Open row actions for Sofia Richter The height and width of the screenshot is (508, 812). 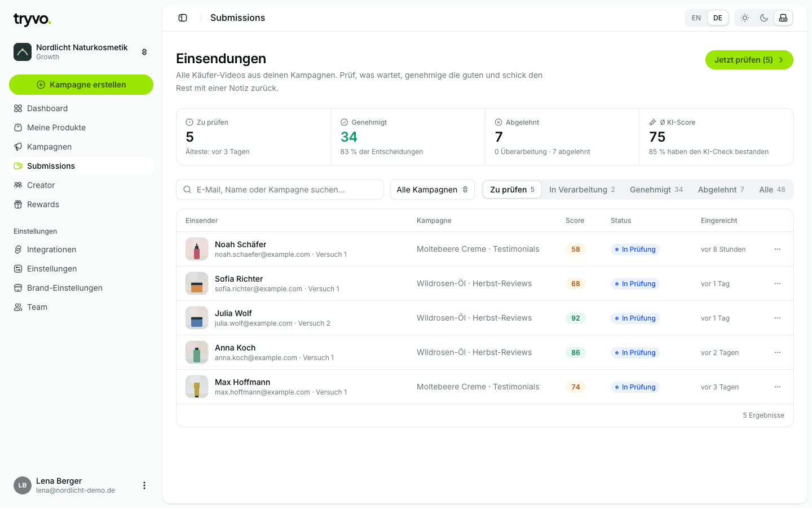(x=778, y=283)
